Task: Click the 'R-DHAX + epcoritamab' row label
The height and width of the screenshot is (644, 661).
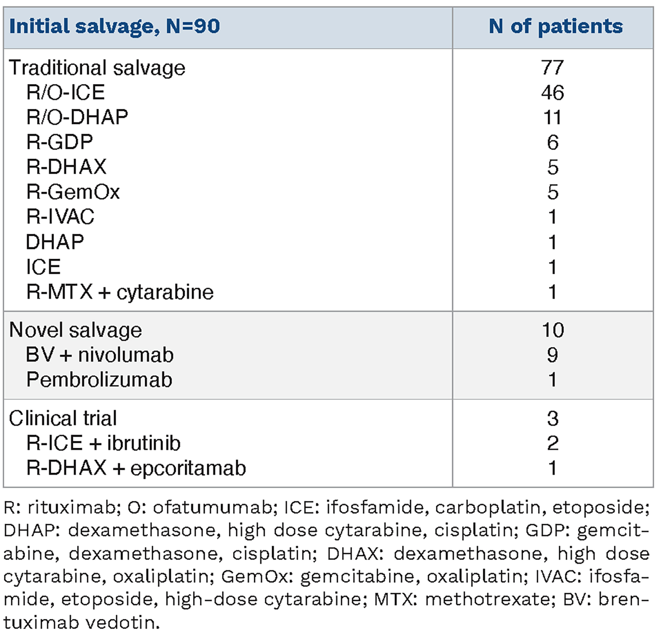Action: click(x=136, y=468)
